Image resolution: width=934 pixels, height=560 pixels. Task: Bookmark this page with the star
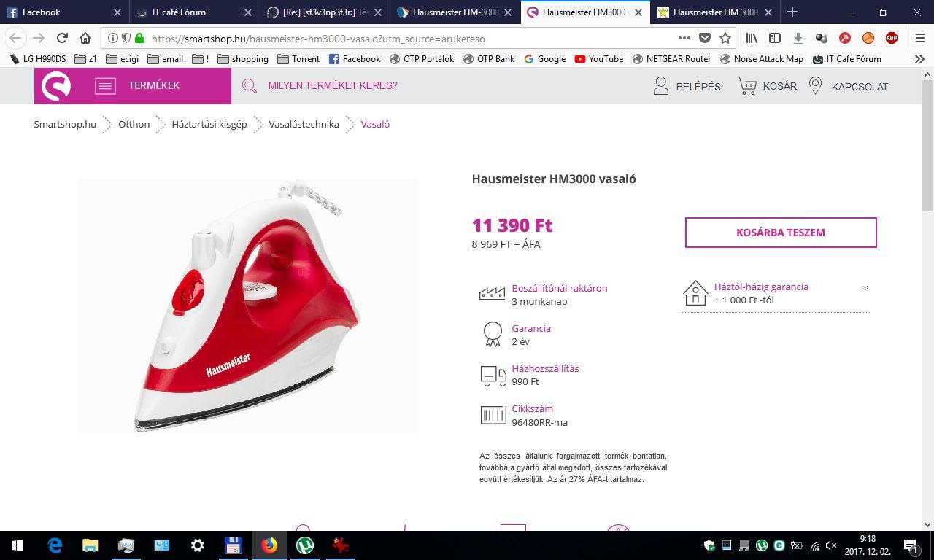[725, 38]
